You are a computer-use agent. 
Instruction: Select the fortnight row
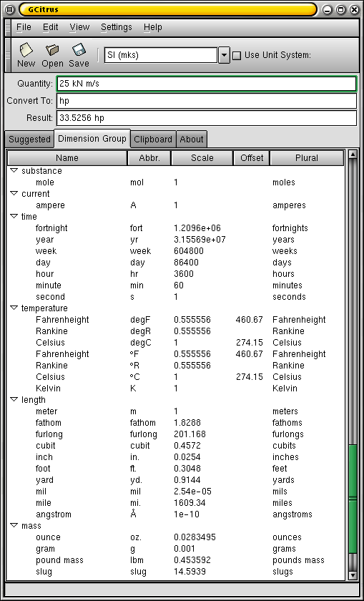click(x=175, y=228)
